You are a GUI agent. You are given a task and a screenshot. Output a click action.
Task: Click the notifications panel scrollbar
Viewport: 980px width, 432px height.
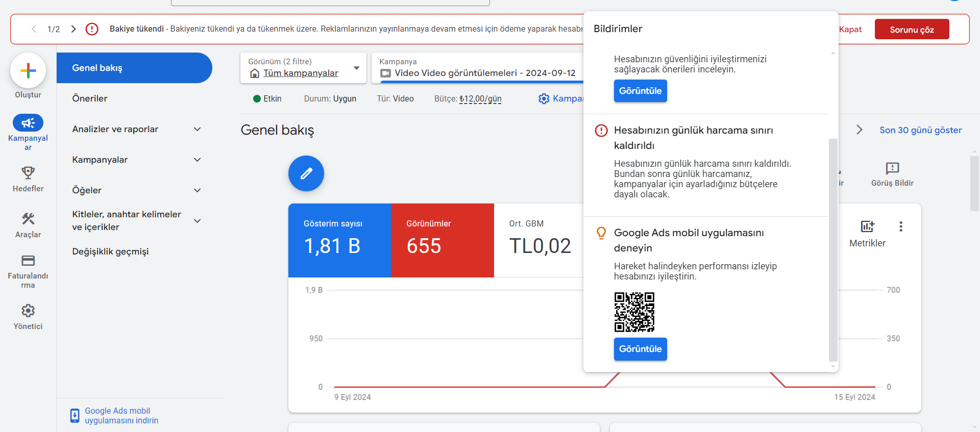coord(833,249)
